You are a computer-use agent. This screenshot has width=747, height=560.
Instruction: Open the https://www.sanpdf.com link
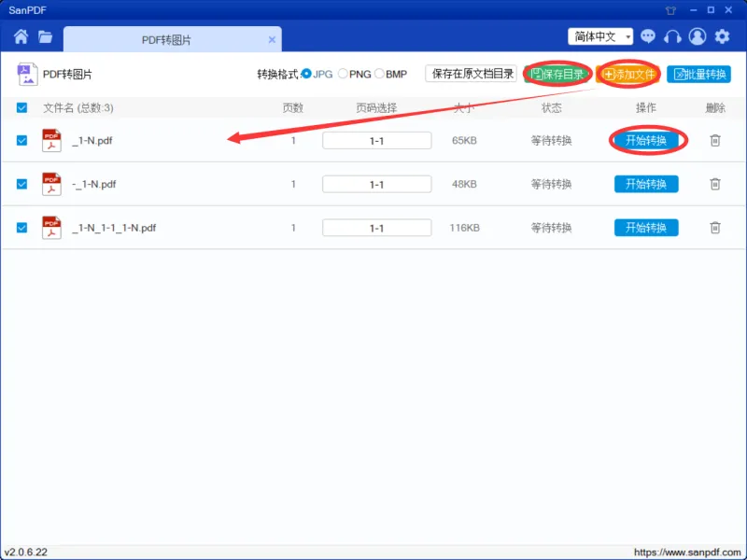coord(687,553)
